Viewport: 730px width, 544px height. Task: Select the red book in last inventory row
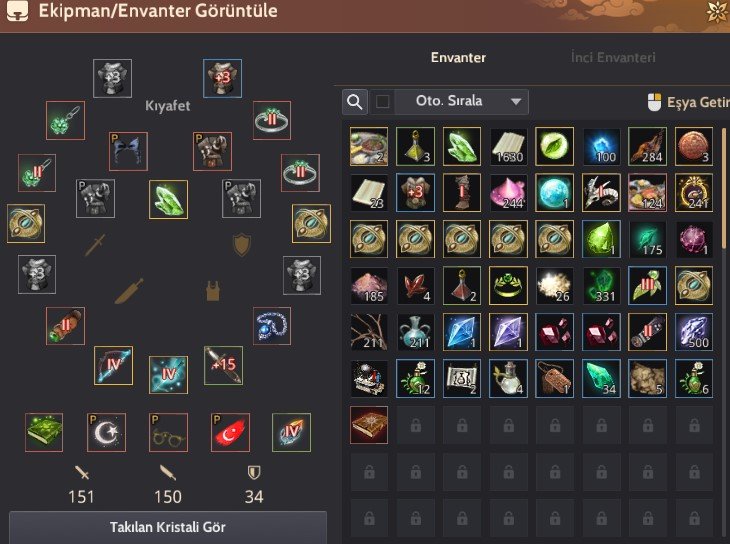369,425
